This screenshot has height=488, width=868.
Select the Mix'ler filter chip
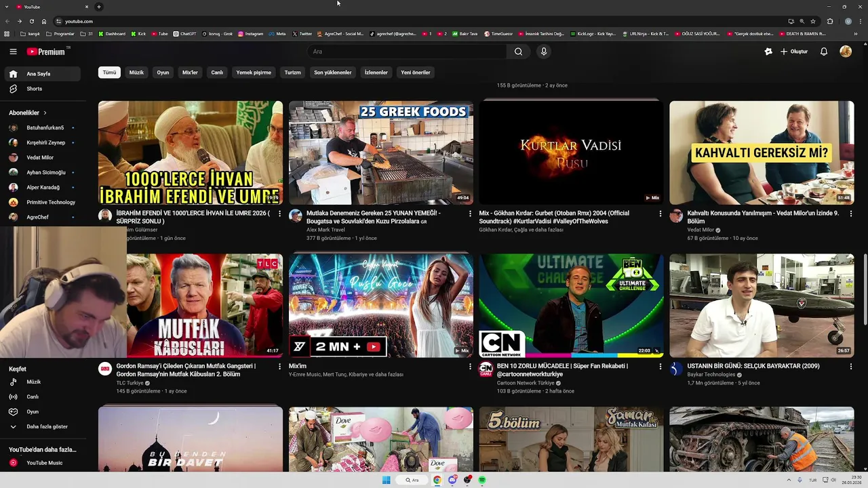click(190, 73)
